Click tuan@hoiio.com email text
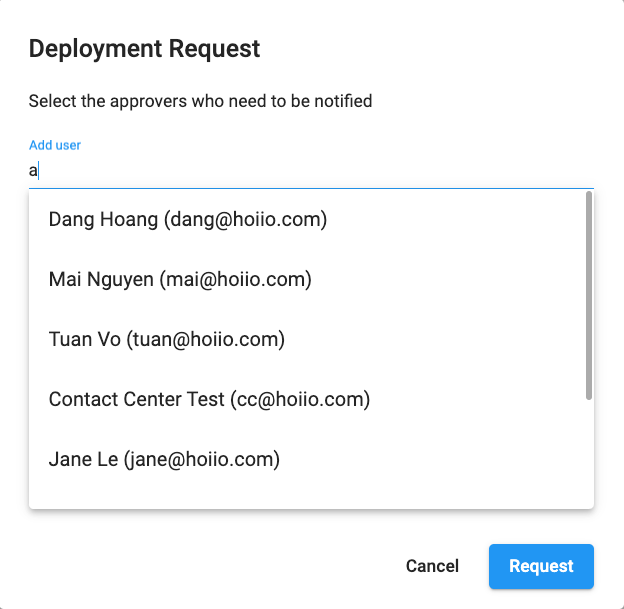The image size is (624, 609). (x=206, y=340)
